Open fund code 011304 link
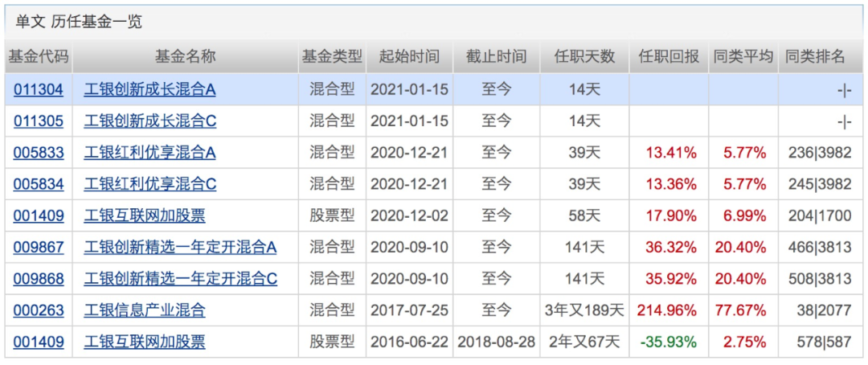This screenshot has width=868, height=365. pyautogui.click(x=39, y=90)
